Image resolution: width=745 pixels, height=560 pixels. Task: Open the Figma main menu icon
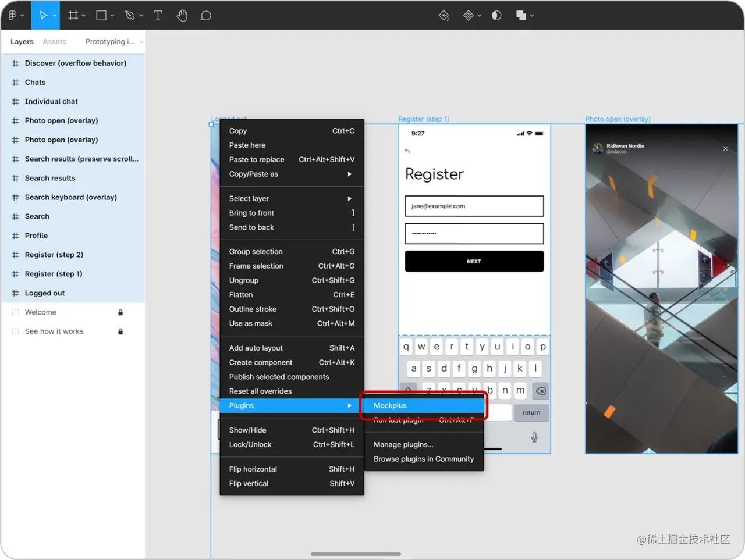[12, 16]
